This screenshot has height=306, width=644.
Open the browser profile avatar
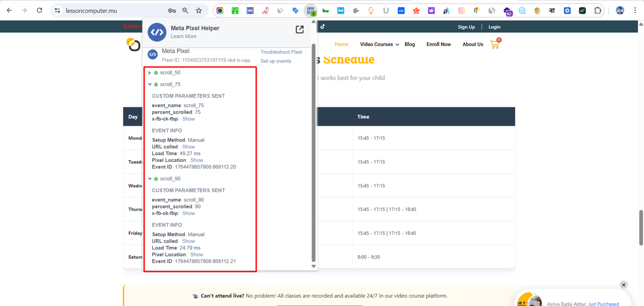click(x=620, y=10)
